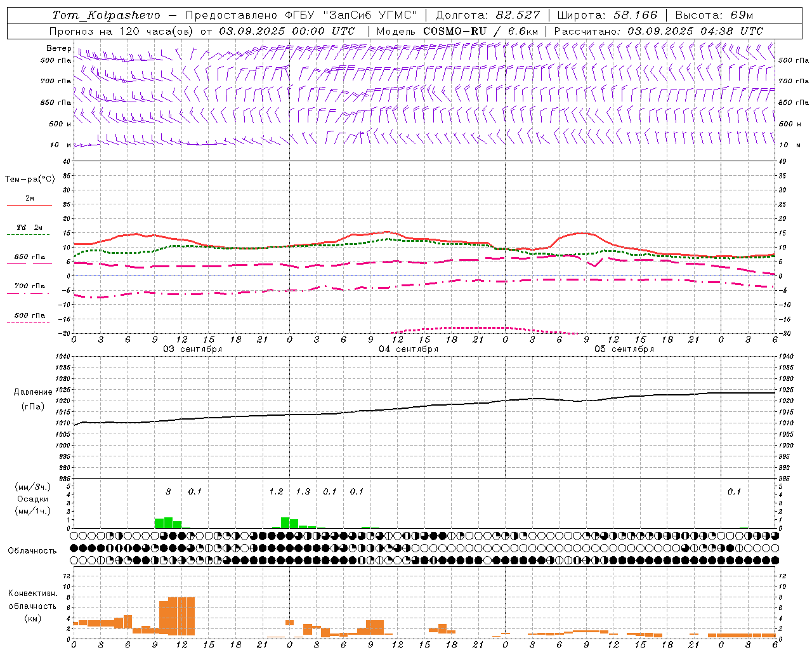Click the 'Td 2м' dew point legend entry

coord(30,227)
